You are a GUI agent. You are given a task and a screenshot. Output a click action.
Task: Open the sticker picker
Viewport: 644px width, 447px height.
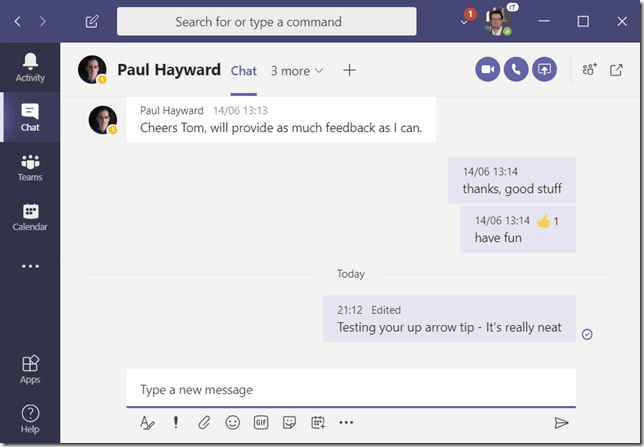pos(289,422)
